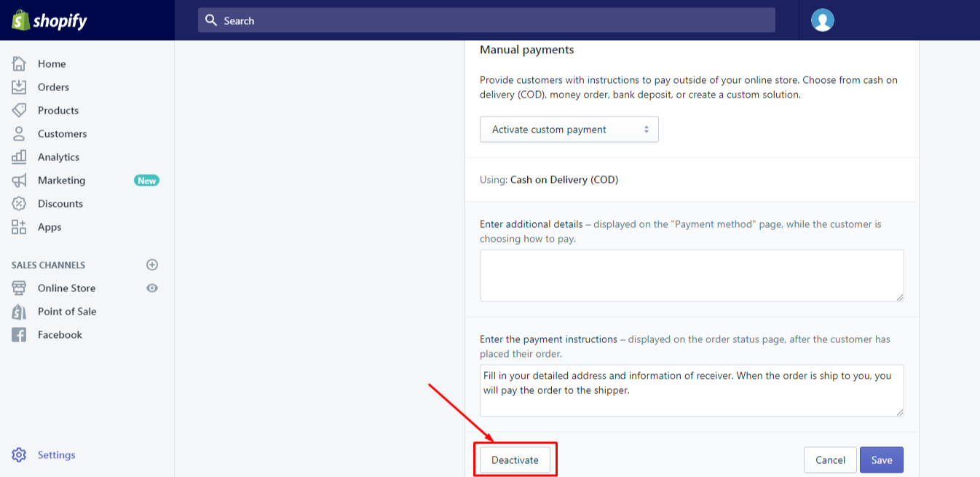980x477 pixels.
Task: Click the payment instructions text area
Action: click(x=692, y=391)
